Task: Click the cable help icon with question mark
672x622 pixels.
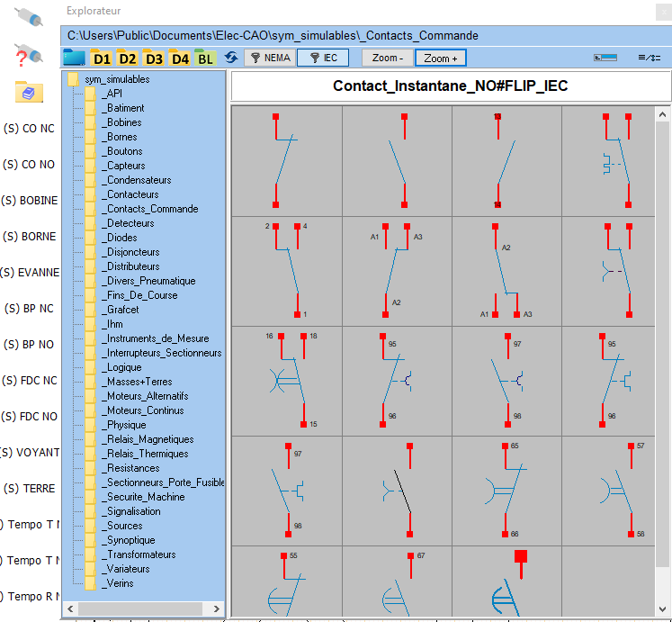Action: (x=29, y=56)
